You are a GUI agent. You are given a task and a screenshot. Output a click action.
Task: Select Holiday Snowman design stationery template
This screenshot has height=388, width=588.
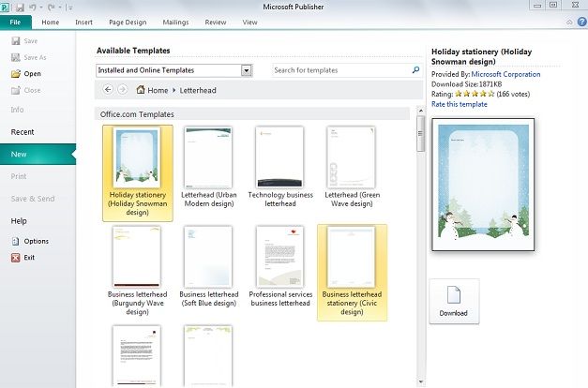(x=138, y=173)
